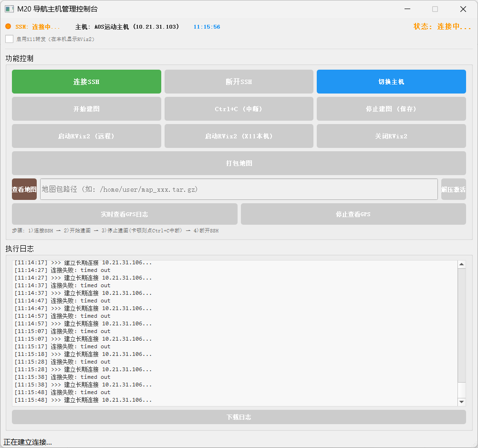This screenshot has height=448, width=478.
Task: Enable the 启用X11转发 checkbox
Action: pyautogui.click(x=9, y=39)
